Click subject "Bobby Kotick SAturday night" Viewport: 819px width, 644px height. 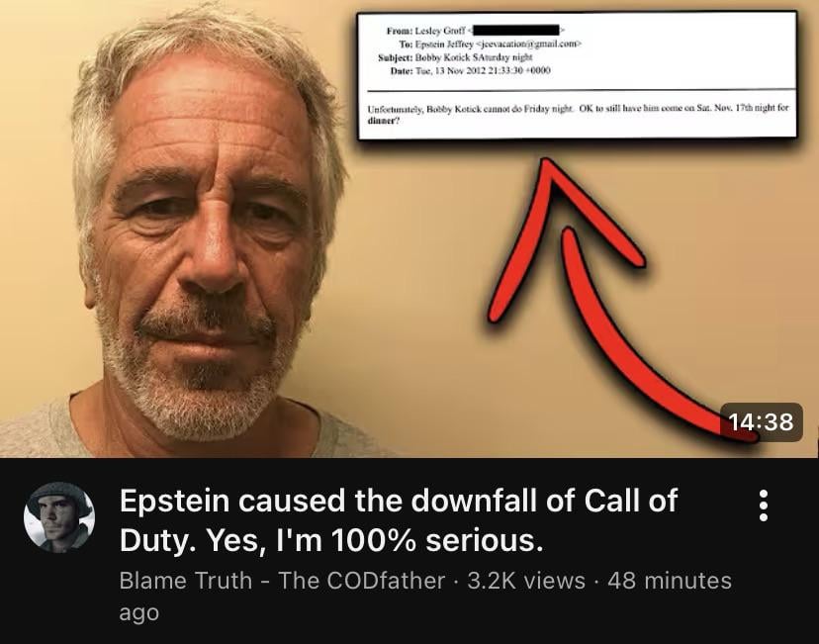coord(473,57)
